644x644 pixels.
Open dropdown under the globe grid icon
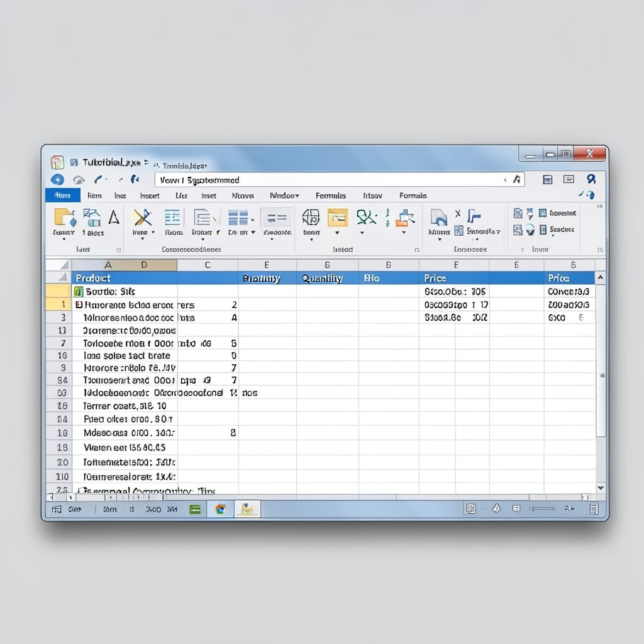[x=311, y=240]
